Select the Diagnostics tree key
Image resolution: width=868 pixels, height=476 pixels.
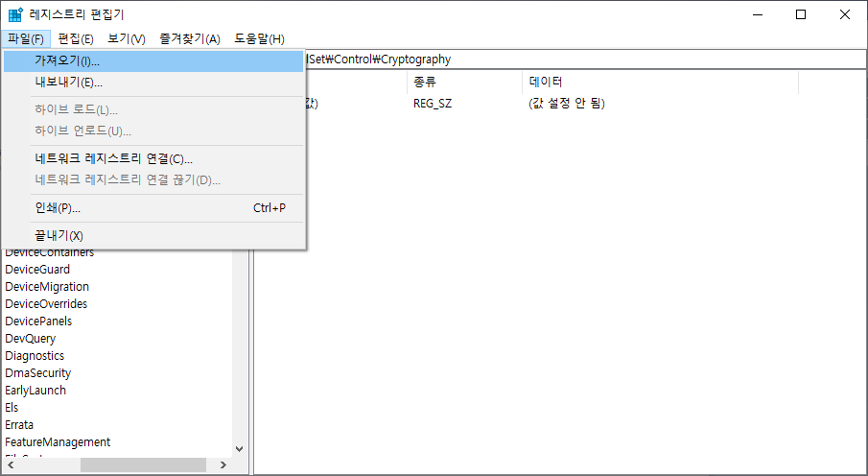click(x=35, y=355)
